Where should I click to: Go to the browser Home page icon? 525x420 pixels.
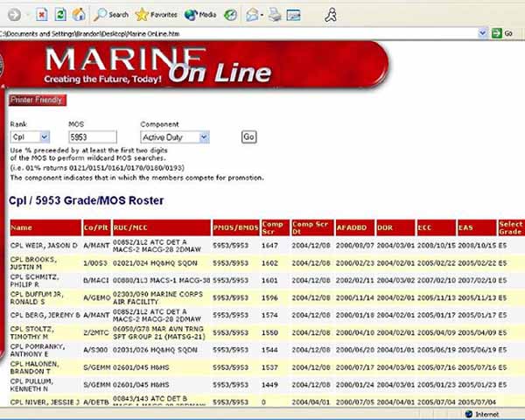click(79, 15)
